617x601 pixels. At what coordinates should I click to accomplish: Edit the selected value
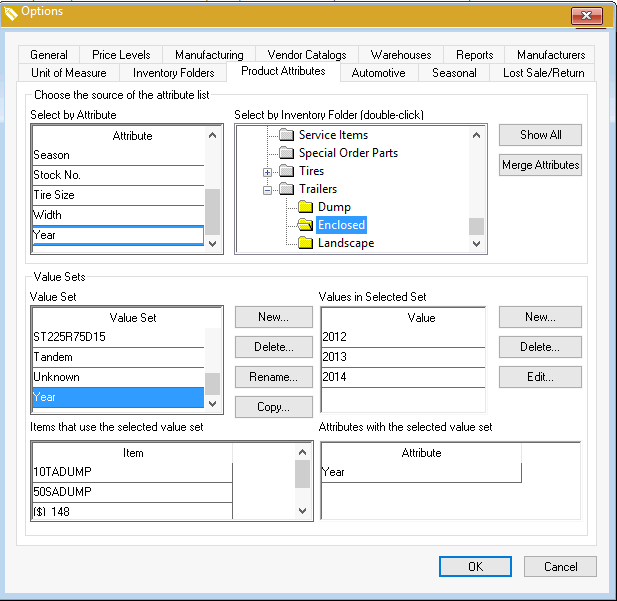(540, 377)
